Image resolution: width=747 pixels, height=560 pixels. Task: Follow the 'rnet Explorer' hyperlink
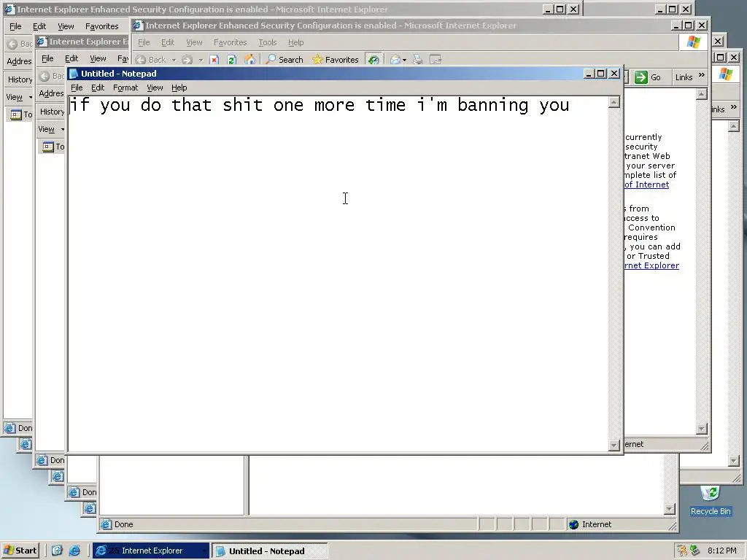651,265
